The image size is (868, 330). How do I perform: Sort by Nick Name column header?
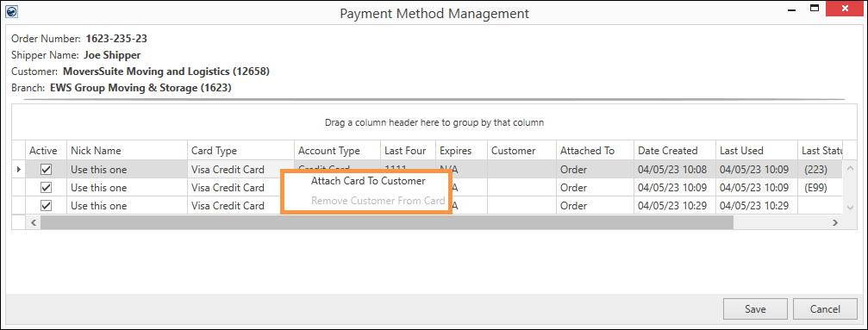pyautogui.click(x=128, y=151)
